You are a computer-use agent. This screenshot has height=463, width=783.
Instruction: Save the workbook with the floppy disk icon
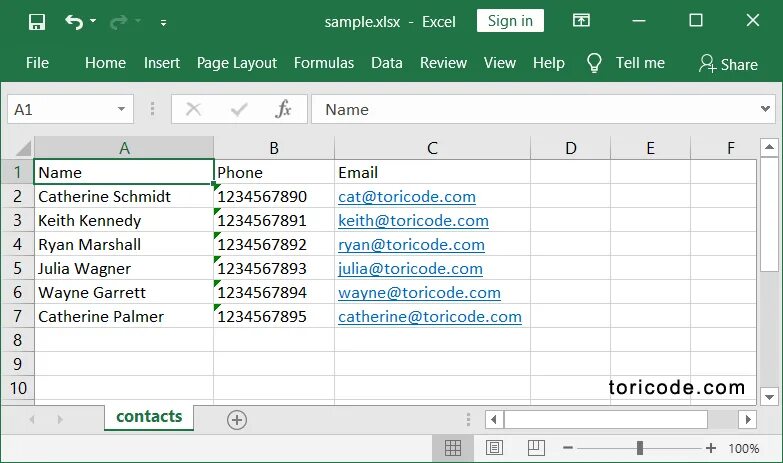click(x=37, y=21)
